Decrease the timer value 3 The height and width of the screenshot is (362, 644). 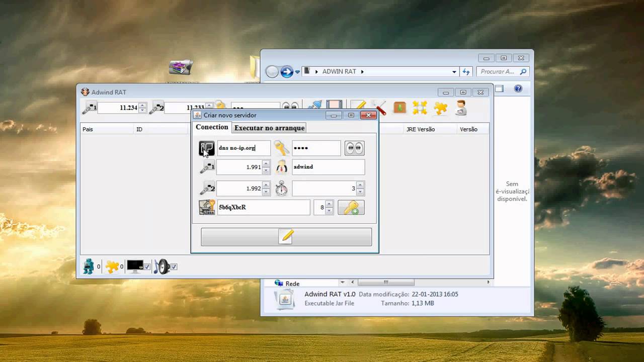pos(360,192)
